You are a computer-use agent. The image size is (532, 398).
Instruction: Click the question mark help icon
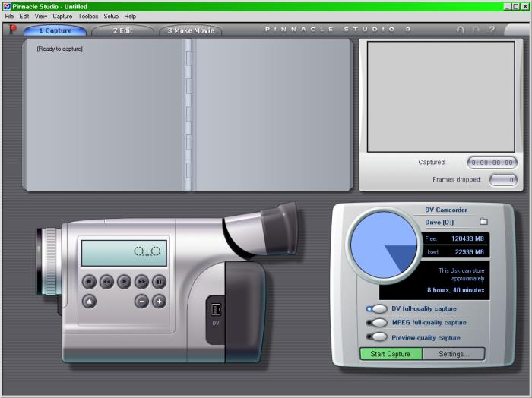(x=492, y=30)
